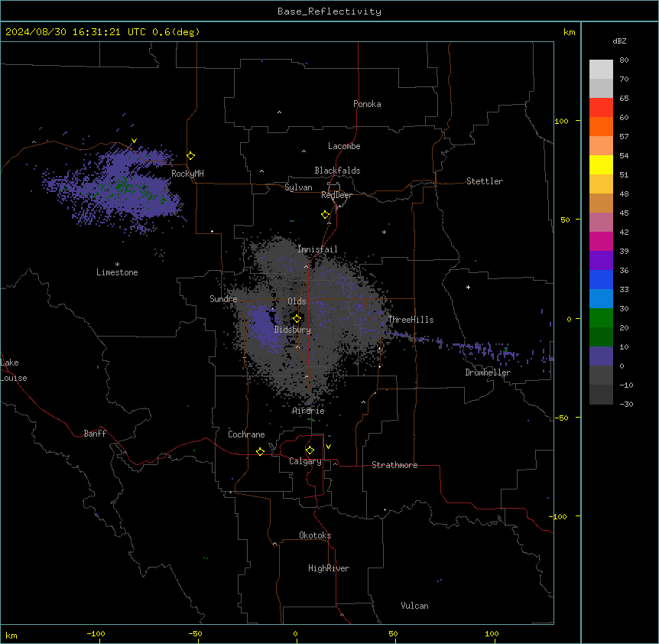Select the orange 60 dBZ legend swatch
This screenshot has height=644, width=659.
pyautogui.click(x=601, y=126)
